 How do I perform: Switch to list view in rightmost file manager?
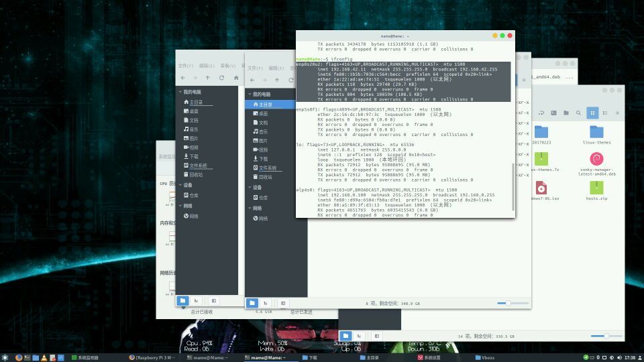point(604,113)
